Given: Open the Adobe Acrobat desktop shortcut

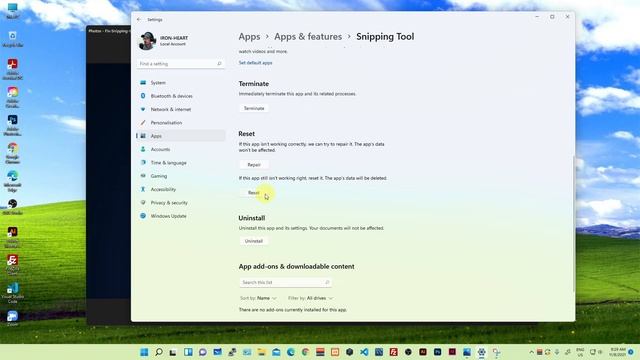Looking at the screenshot, I should pos(12,69).
